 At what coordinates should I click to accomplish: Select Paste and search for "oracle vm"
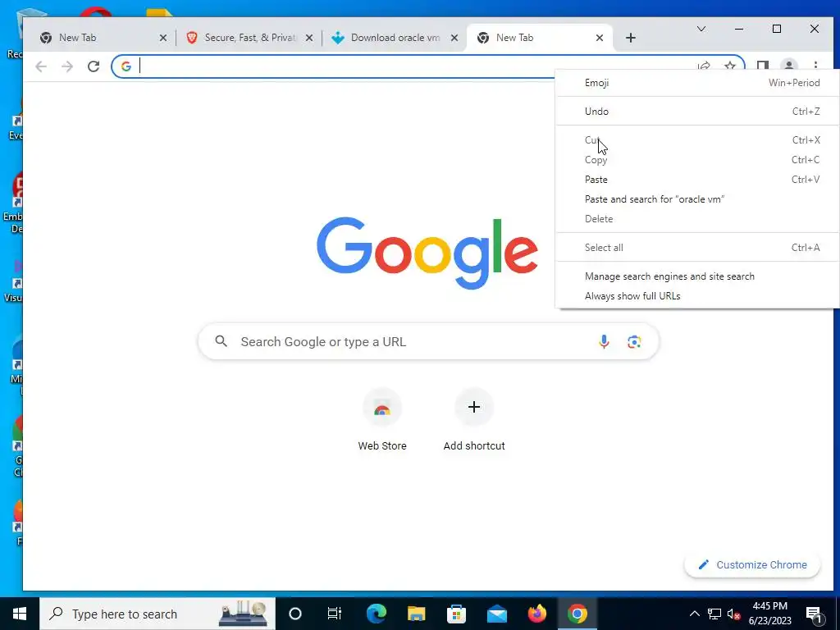[x=697, y=199]
